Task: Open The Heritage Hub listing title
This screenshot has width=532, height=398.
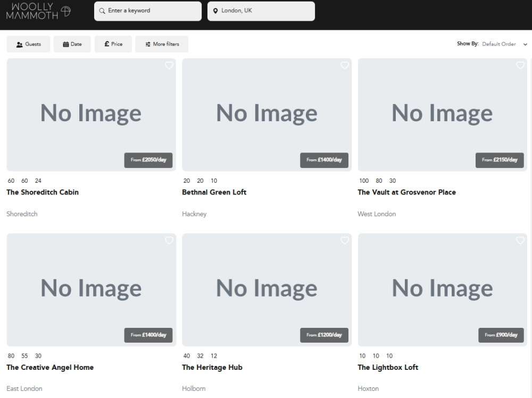Action: (212, 368)
